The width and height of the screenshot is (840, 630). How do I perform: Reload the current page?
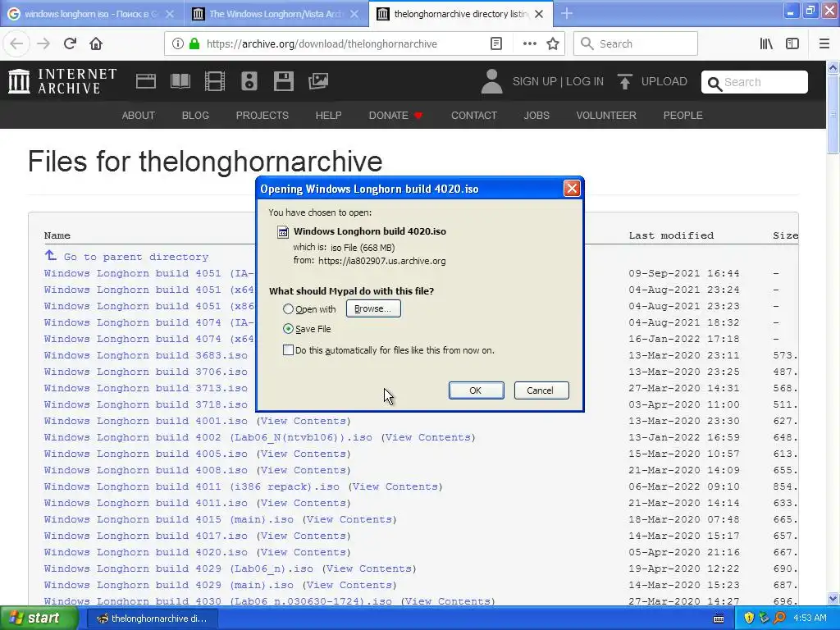70,43
